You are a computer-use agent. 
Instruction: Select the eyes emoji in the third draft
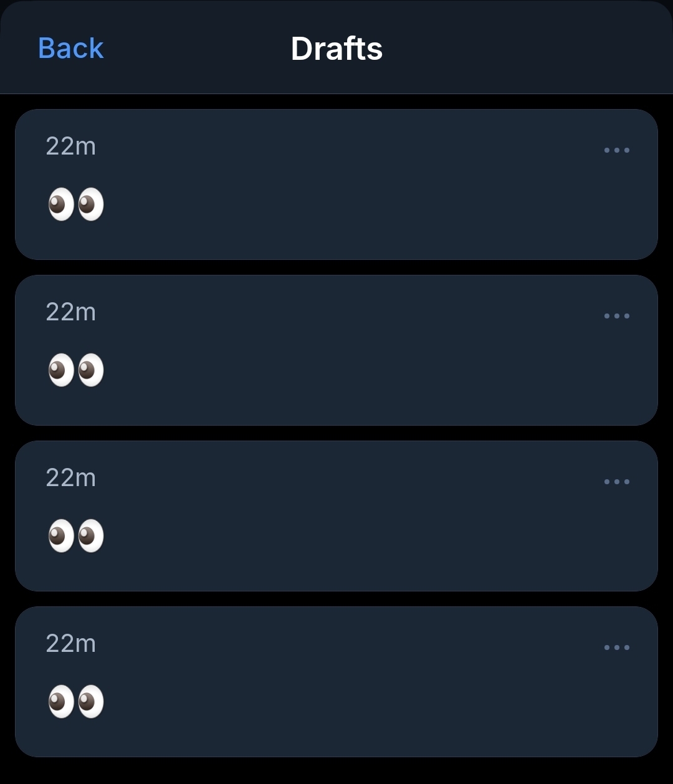75,536
